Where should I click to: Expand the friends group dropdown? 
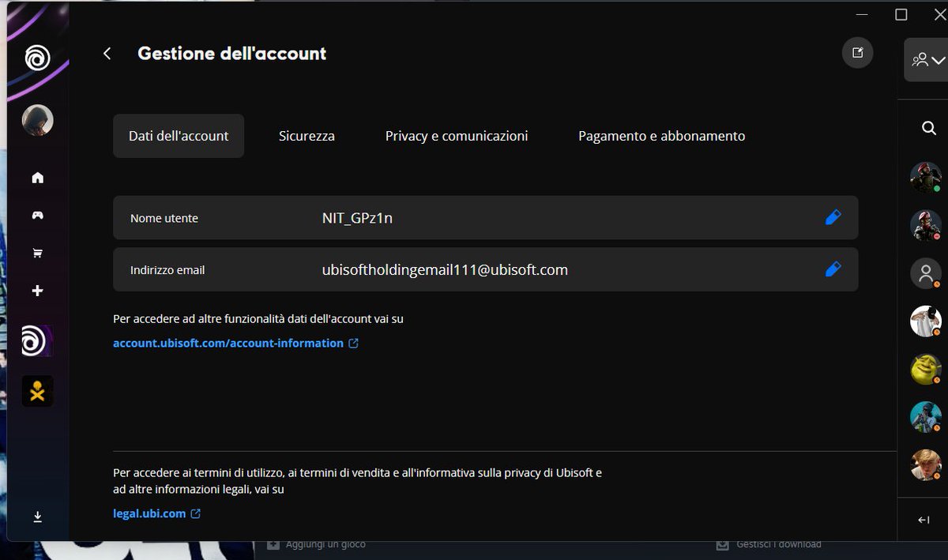[x=926, y=60]
